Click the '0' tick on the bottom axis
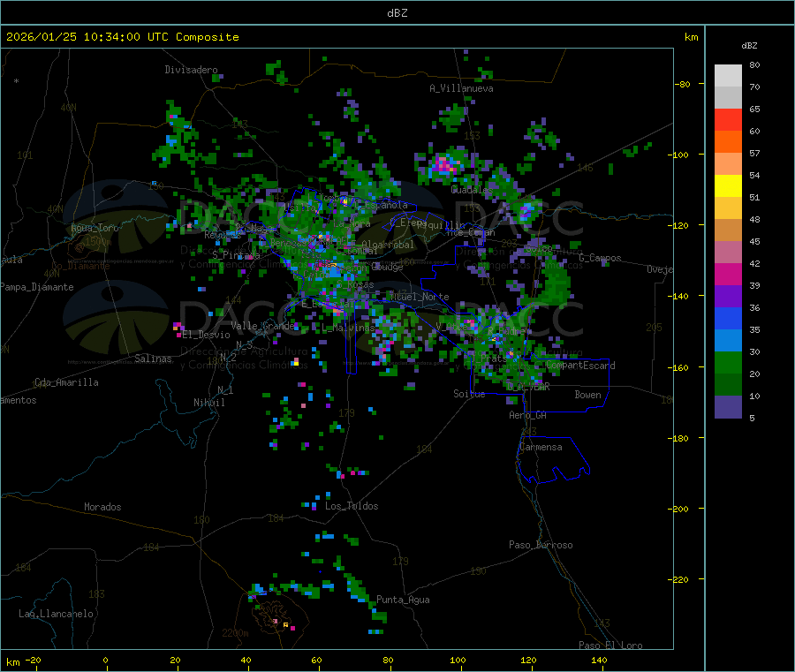Viewport: 795px width, 672px height. click(x=105, y=660)
